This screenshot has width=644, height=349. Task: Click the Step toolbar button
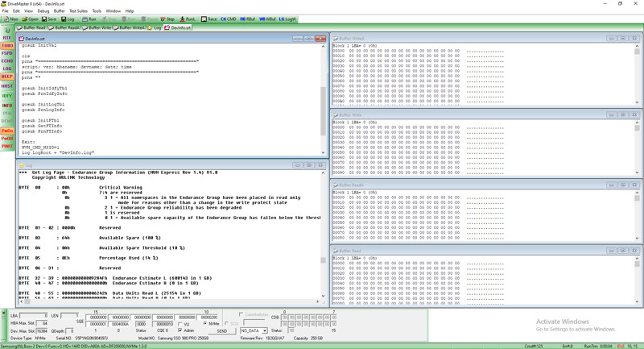point(167,19)
